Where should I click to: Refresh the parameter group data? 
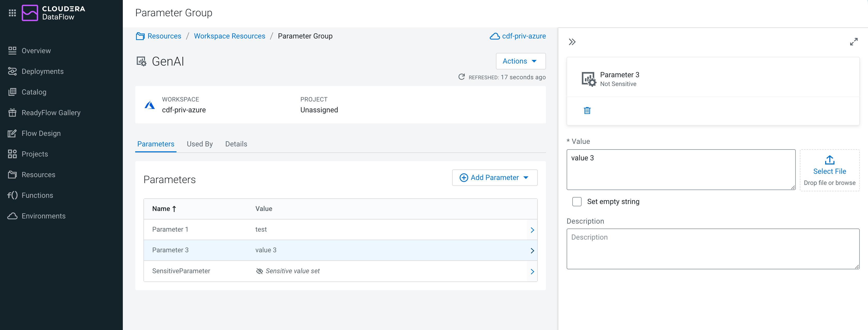(x=461, y=77)
